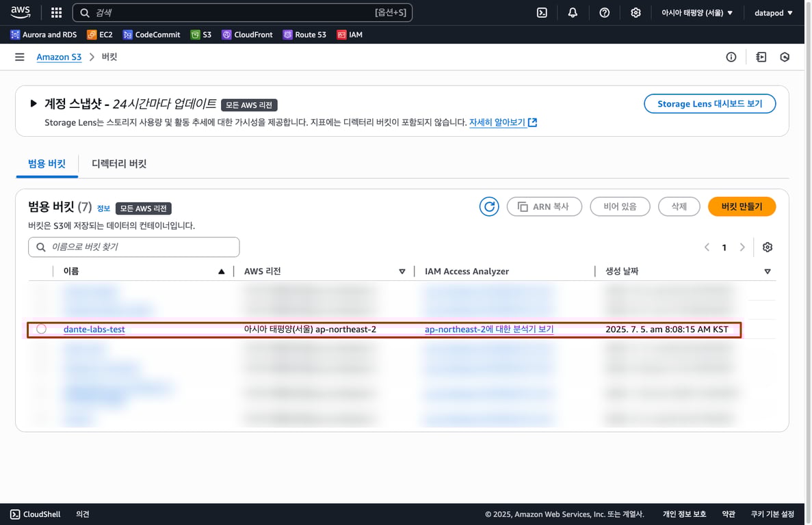Click the hexagon icon beside breadcrumb tools

click(785, 57)
